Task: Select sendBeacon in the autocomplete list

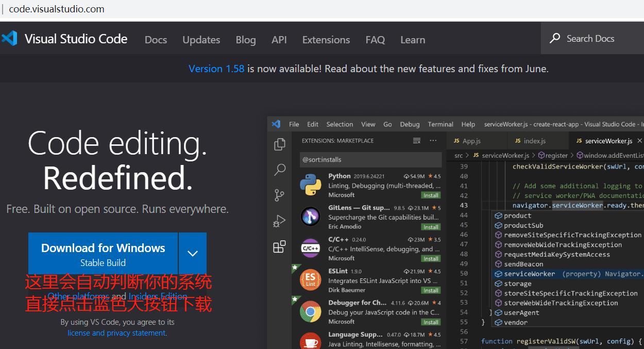Action: click(x=523, y=264)
